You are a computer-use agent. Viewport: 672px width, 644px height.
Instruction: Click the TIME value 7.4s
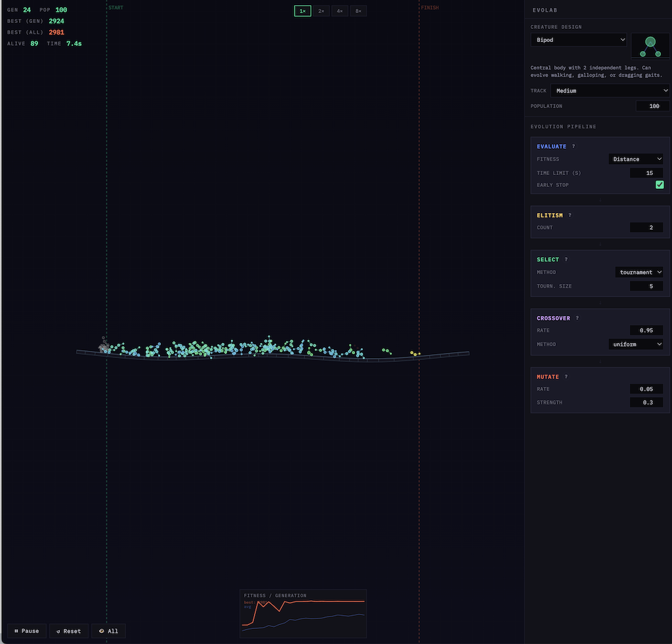pyautogui.click(x=73, y=43)
